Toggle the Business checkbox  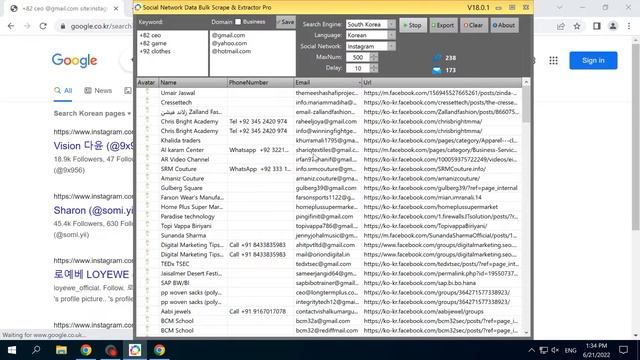click(238, 22)
